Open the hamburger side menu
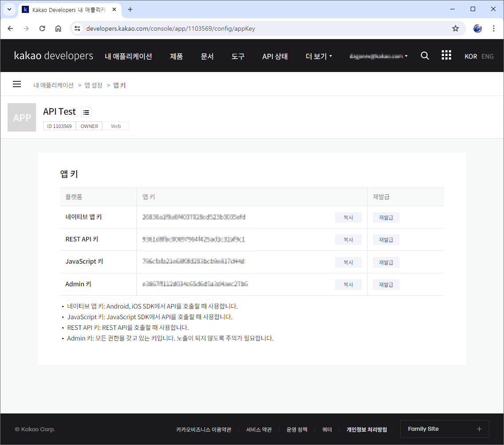 (x=17, y=84)
